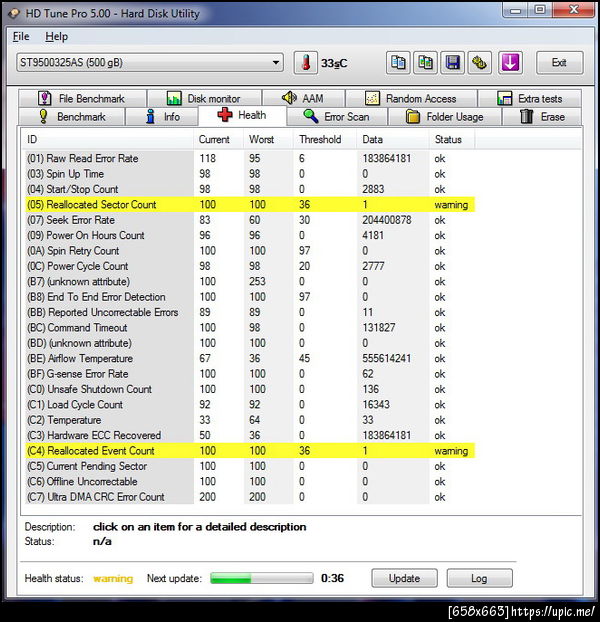
Task: Click the Current column header
Action: [219, 140]
